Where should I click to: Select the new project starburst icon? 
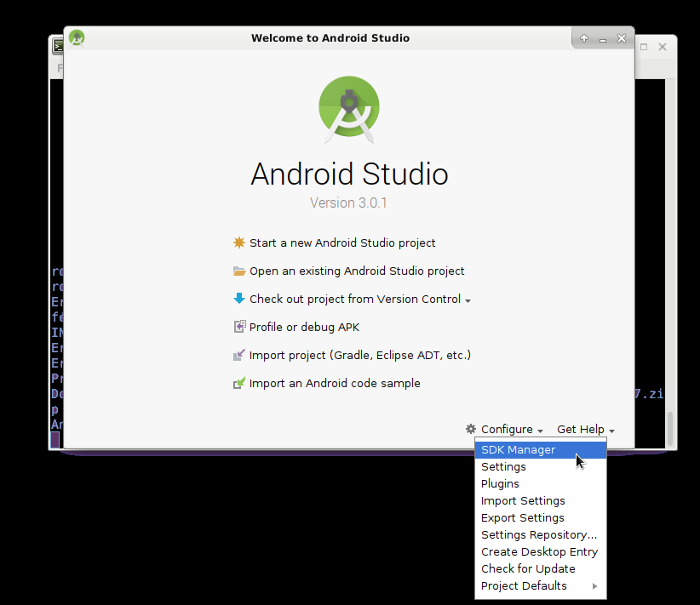pos(239,243)
